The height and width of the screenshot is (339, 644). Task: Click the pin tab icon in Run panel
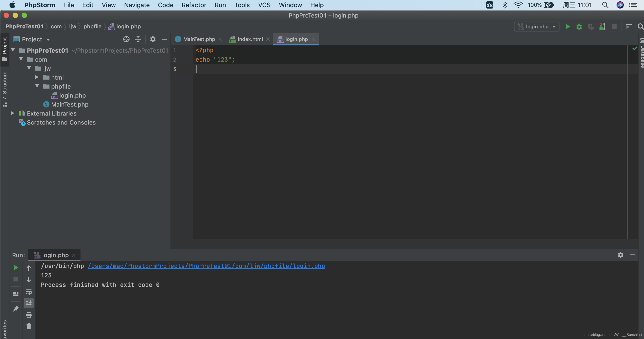16,309
